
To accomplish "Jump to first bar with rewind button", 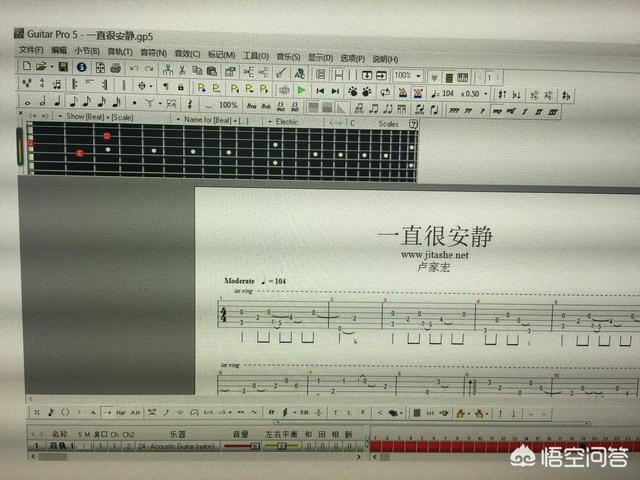I will (320, 91).
